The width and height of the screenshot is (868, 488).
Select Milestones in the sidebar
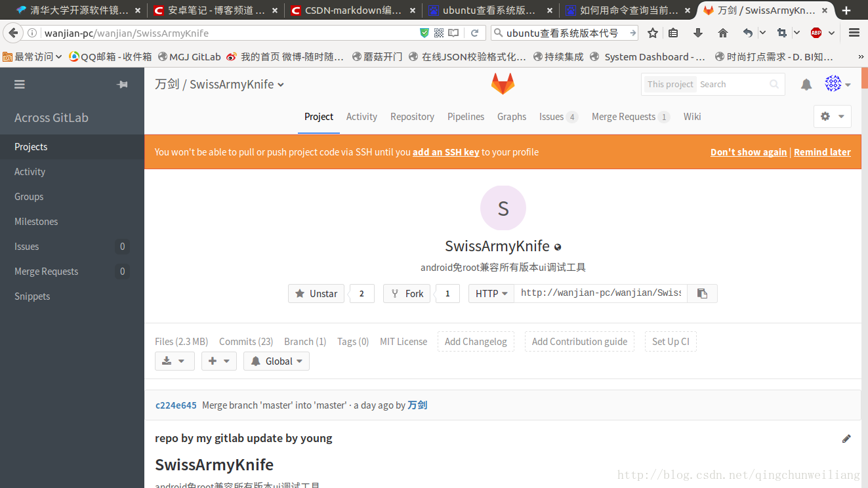[x=36, y=222]
